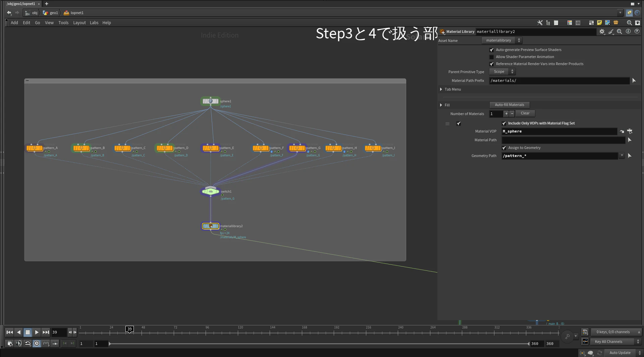The width and height of the screenshot is (644, 357).
Task: Add a yellow sticky note
Action: pos(599,23)
